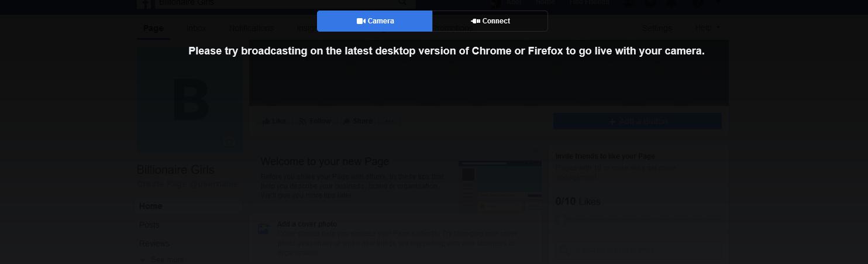Screen dimensions: 868x264
Task: Click the Add a Button button
Action: (x=637, y=121)
